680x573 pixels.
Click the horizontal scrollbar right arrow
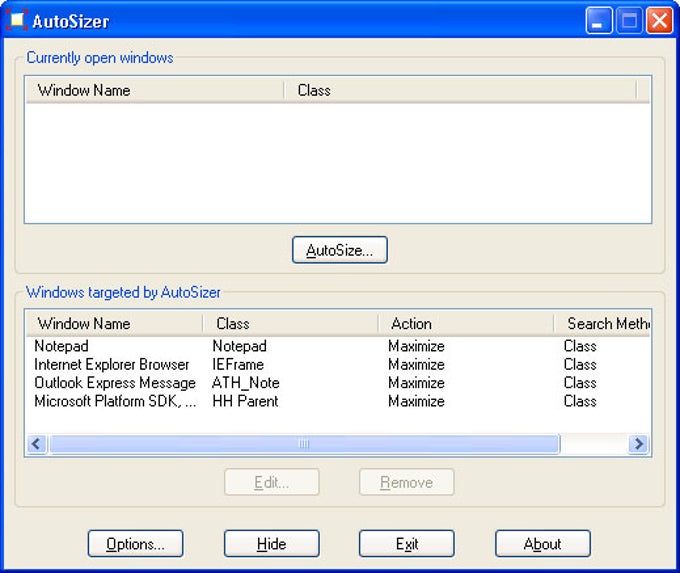click(639, 444)
